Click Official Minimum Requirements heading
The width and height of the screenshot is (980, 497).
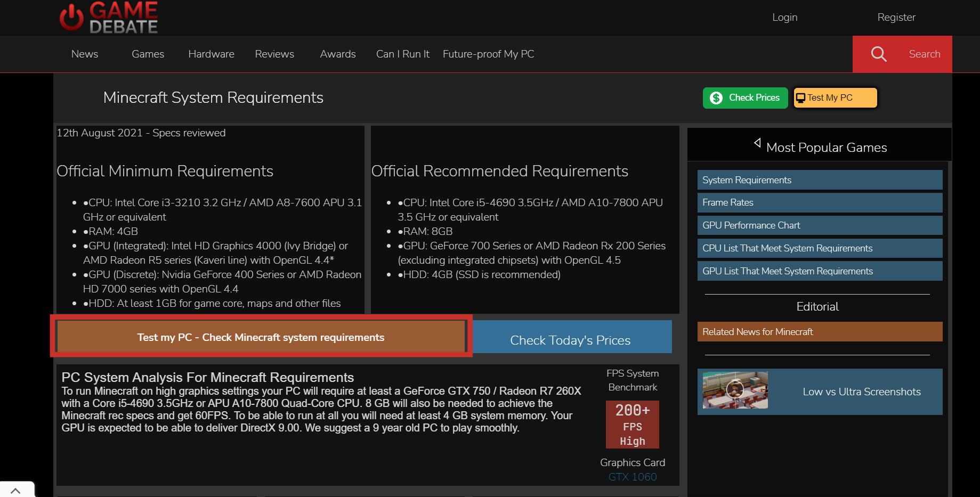click(x=165, y=171)
